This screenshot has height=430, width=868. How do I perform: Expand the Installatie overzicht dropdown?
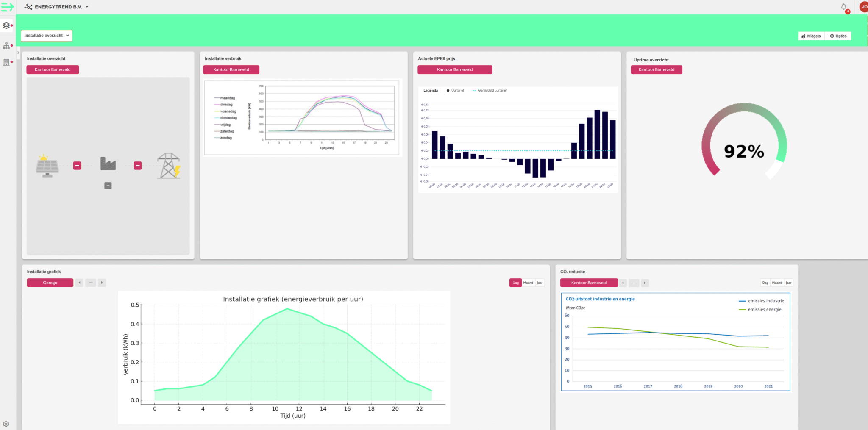coord(46,36)
